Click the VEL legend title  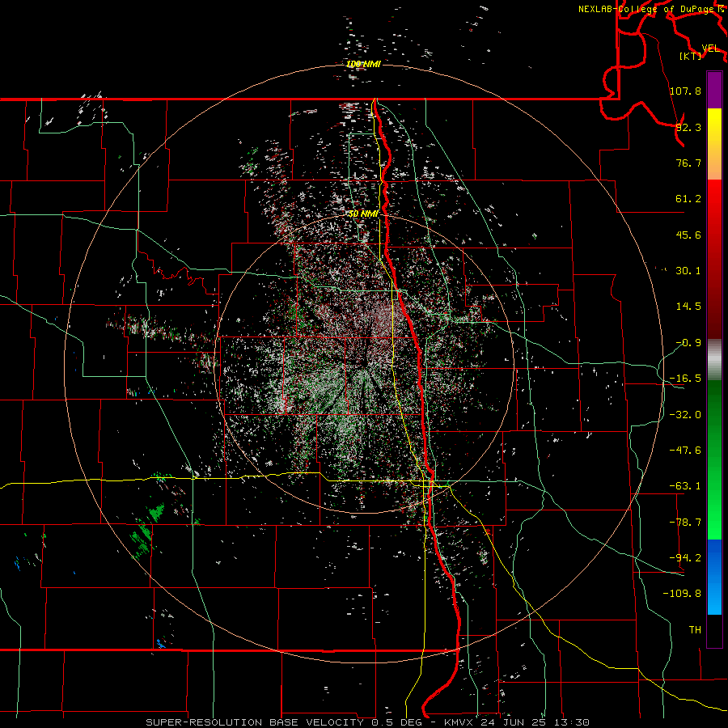(x=710, y=49)
